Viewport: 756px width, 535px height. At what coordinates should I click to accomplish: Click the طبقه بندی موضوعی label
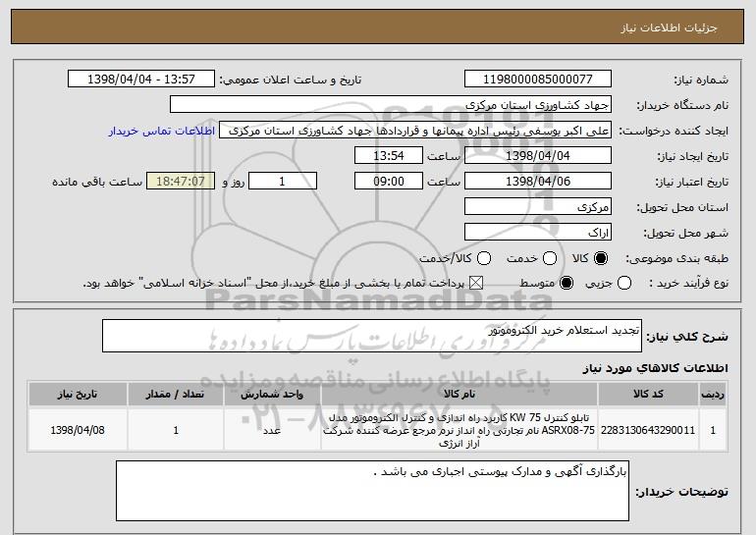pos(676,259)
